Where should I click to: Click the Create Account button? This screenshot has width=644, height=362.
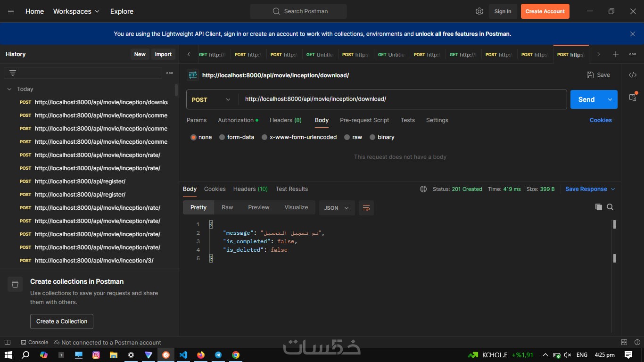click(x=545, y=11)
